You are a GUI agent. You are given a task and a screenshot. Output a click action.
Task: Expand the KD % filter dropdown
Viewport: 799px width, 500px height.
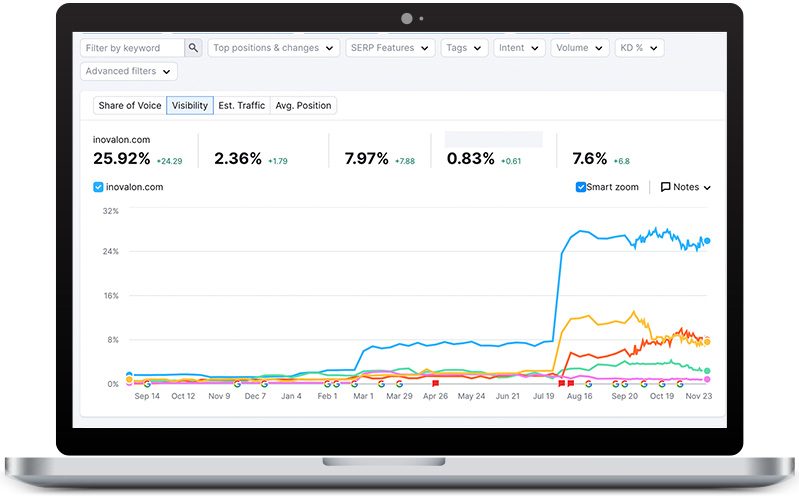(640, 48)
